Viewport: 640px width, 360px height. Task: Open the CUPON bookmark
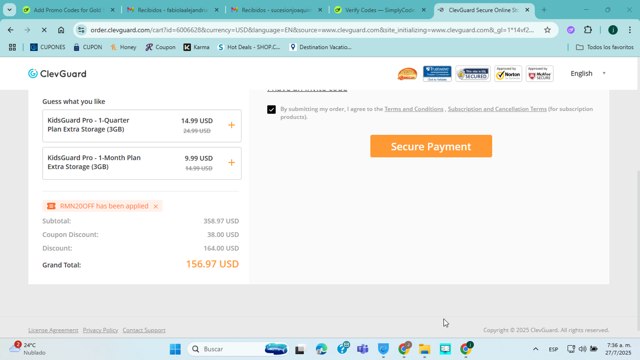(x=88, y=47)
